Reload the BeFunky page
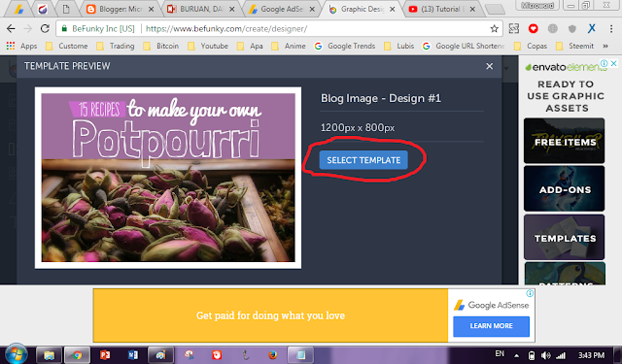Screen dimensions: 622x364 coord(45,28)
